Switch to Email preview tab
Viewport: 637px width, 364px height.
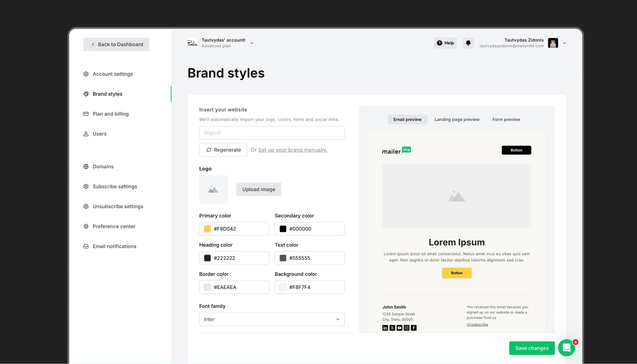pyautogui.click(x=407, y=120)
